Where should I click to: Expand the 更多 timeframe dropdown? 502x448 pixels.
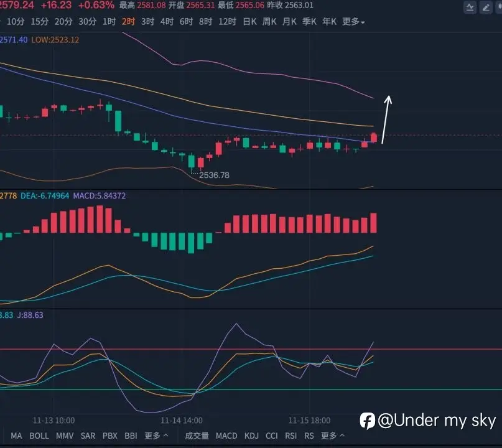[x=353, y=22]
